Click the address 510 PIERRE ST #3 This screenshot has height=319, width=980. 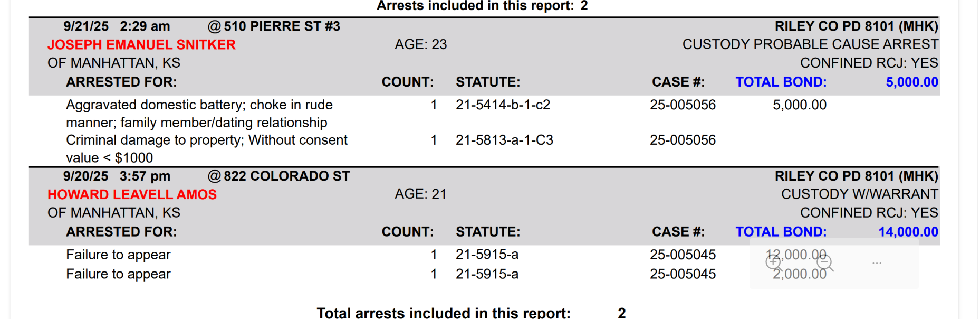coord(282,26)
